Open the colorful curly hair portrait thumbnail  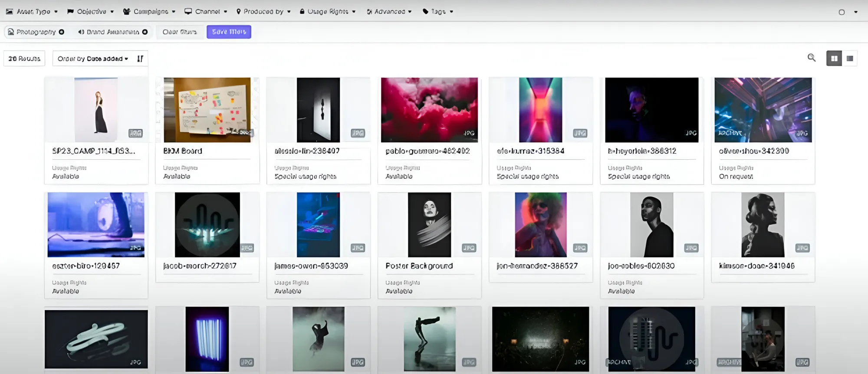[x=540, y=225]
